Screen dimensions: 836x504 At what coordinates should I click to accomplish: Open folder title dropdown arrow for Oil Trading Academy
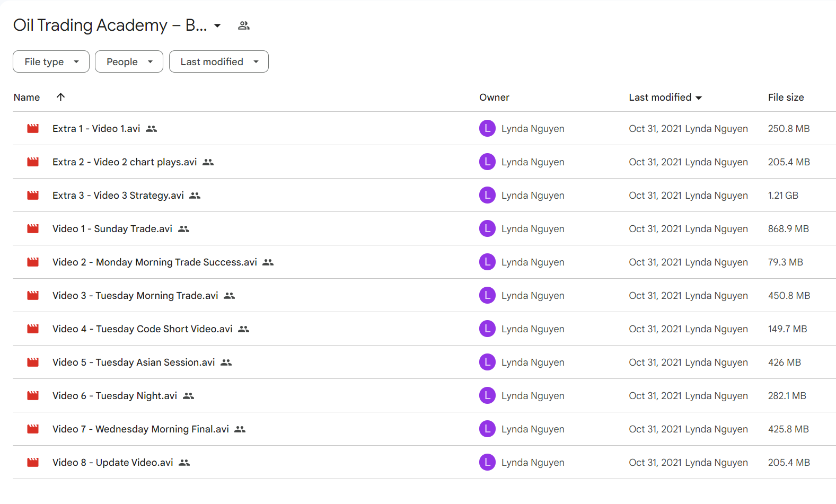217,25
